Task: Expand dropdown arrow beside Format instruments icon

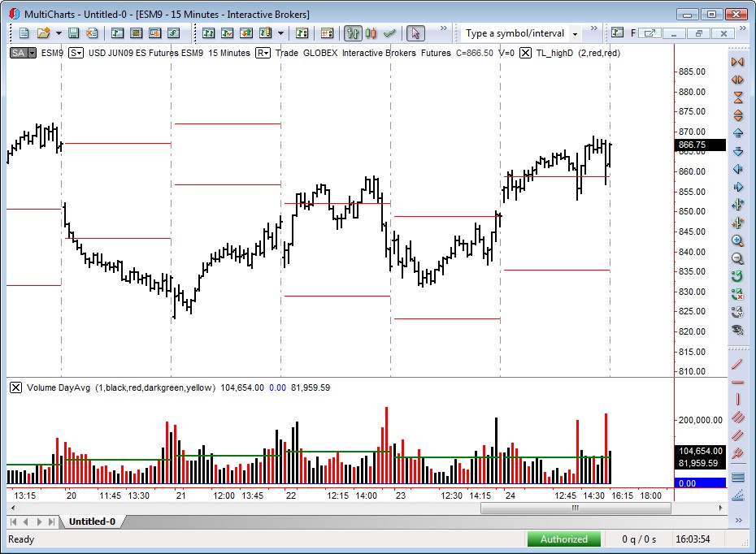Action: (x=280, y=33)
